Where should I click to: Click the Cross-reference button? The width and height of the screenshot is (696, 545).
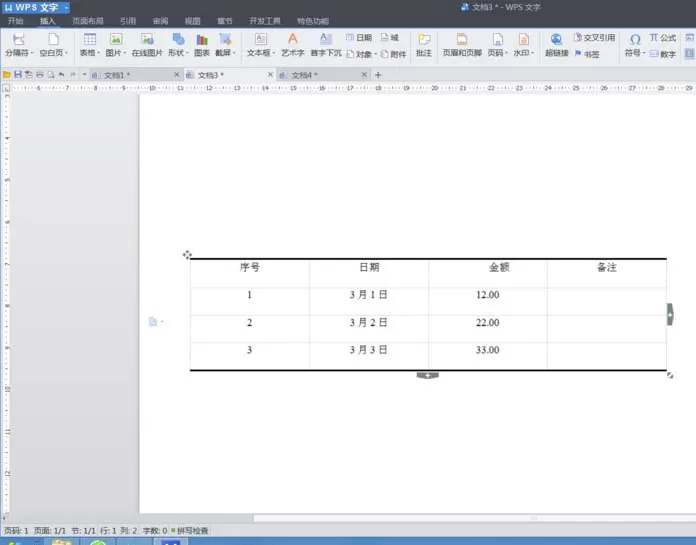click(594, 38)
